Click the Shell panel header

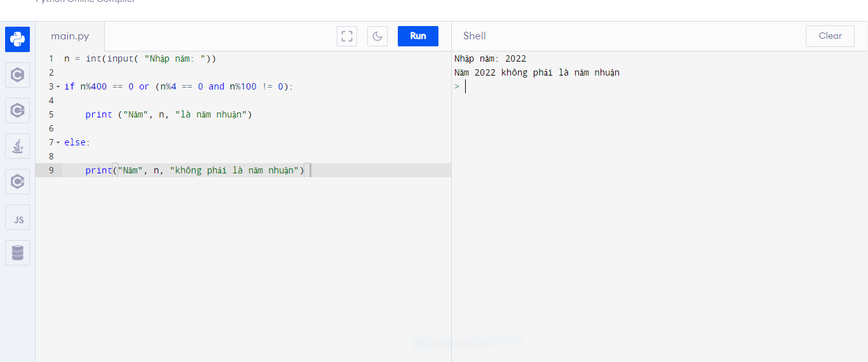475,36
